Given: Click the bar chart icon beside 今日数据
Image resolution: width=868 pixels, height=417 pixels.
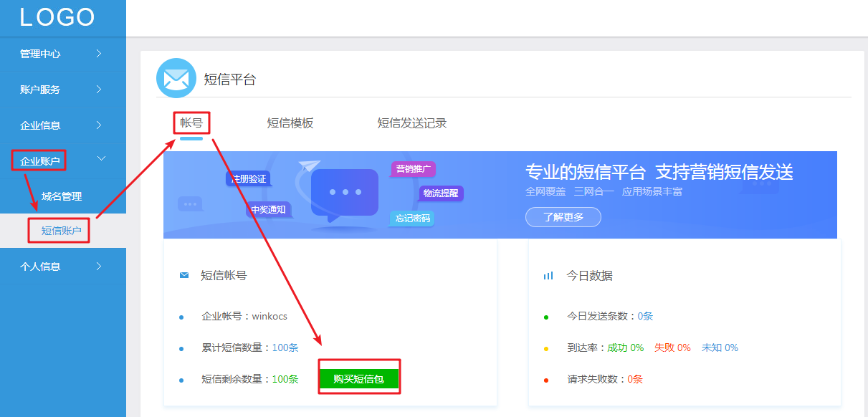Looking at the screenshot, I should click(548, 275).
